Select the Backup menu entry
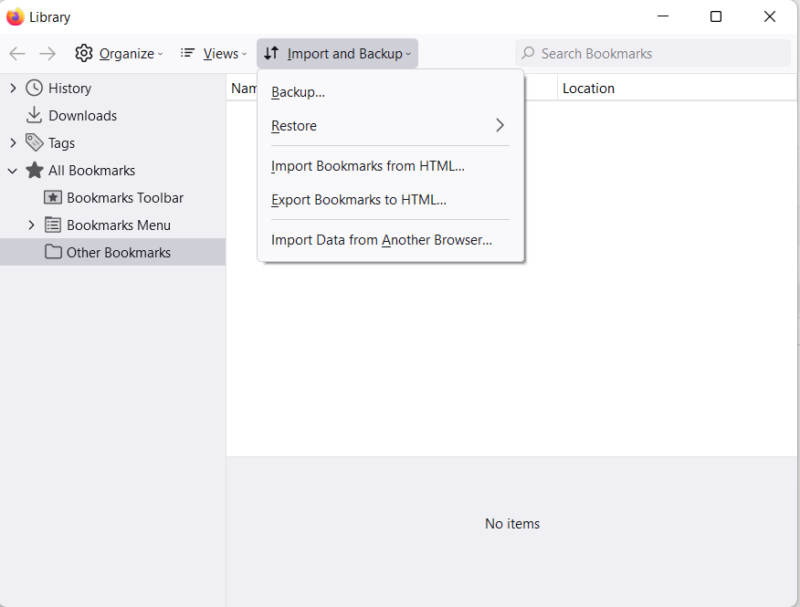Image resolution: width=800 pixels, height=607 pixels. pyautogui.click(x=297, y=91)
